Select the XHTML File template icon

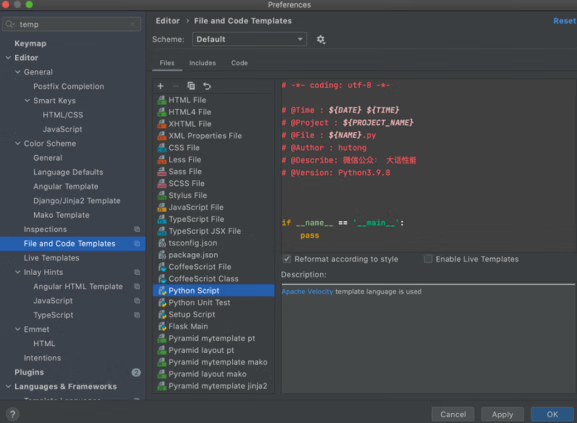162,124
